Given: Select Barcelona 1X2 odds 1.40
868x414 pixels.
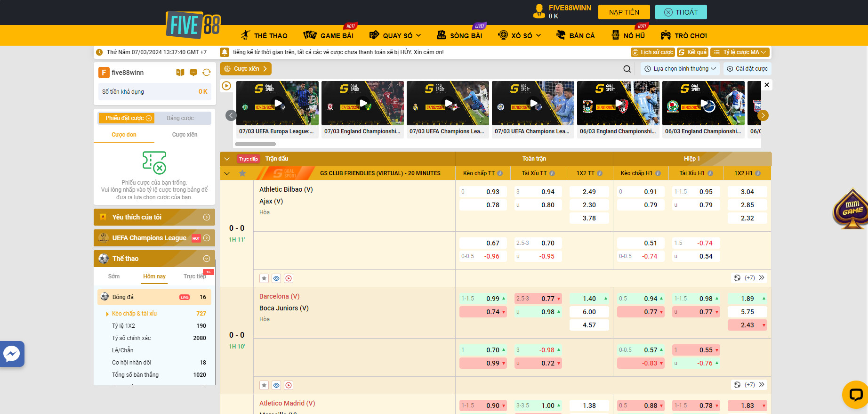Looking at the screenshot, I should pos(589,299).
